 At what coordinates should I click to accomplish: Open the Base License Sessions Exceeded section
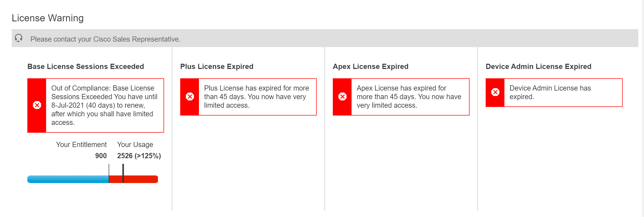coord(86,66)
